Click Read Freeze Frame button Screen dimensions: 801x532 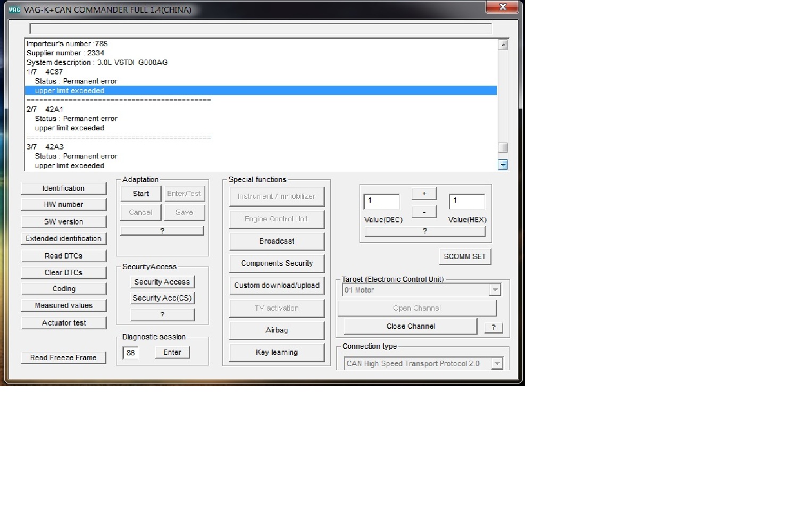[63, 358]
